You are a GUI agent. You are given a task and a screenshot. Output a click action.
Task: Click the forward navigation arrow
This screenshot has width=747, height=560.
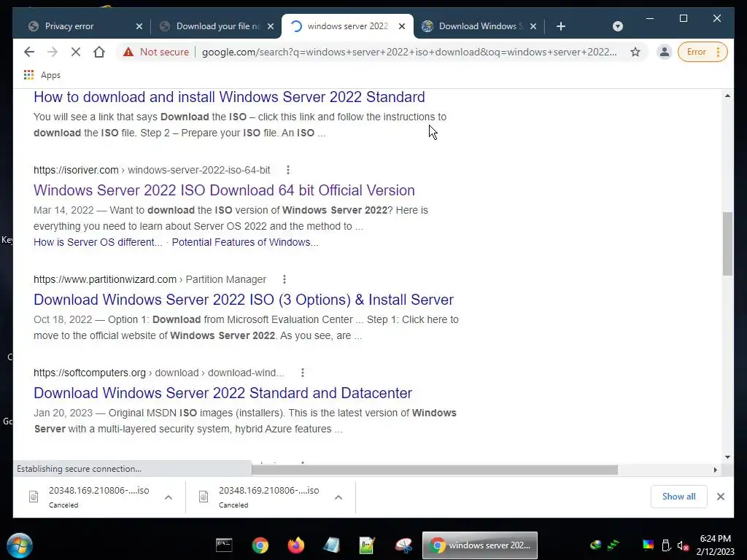[x=53, y=52]
